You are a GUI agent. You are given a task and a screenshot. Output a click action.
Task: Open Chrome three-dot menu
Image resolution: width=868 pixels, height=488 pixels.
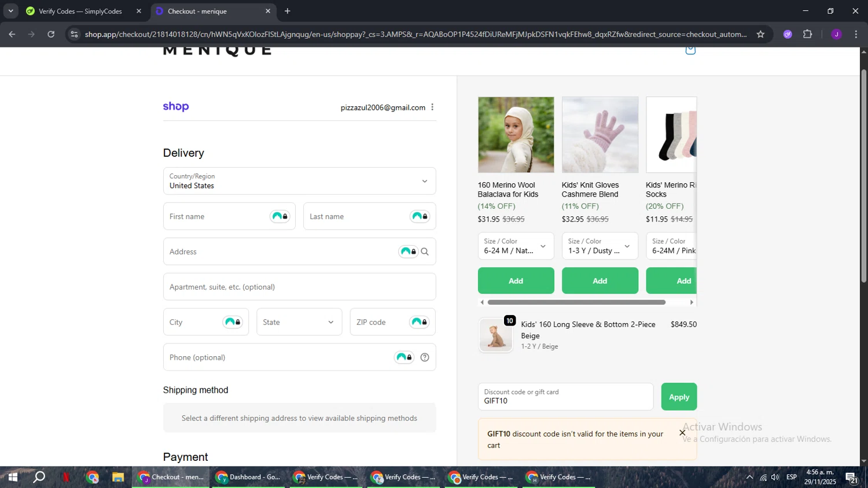[x=856, y=34]
